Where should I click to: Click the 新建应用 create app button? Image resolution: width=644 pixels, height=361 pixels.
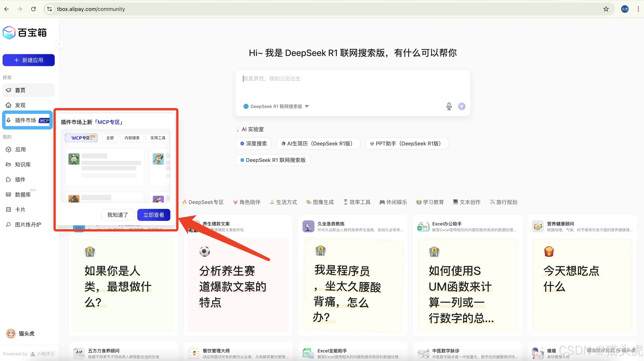[x=28, y=60]
